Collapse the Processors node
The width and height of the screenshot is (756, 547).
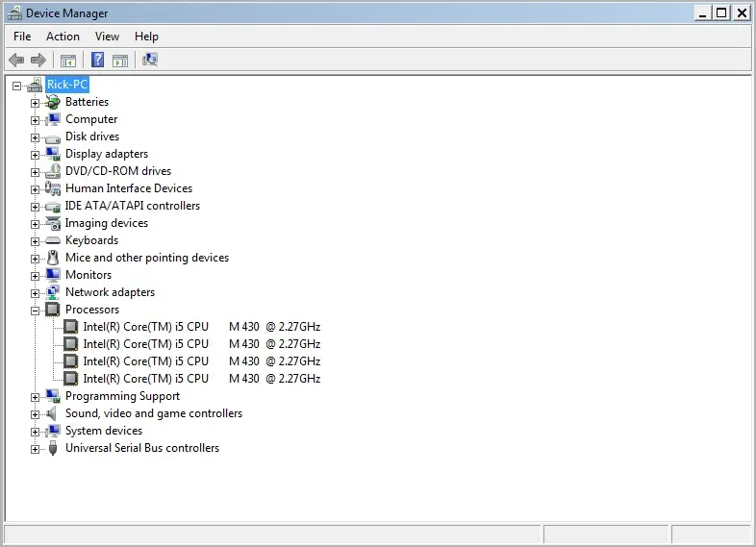[x=35, y=311]
